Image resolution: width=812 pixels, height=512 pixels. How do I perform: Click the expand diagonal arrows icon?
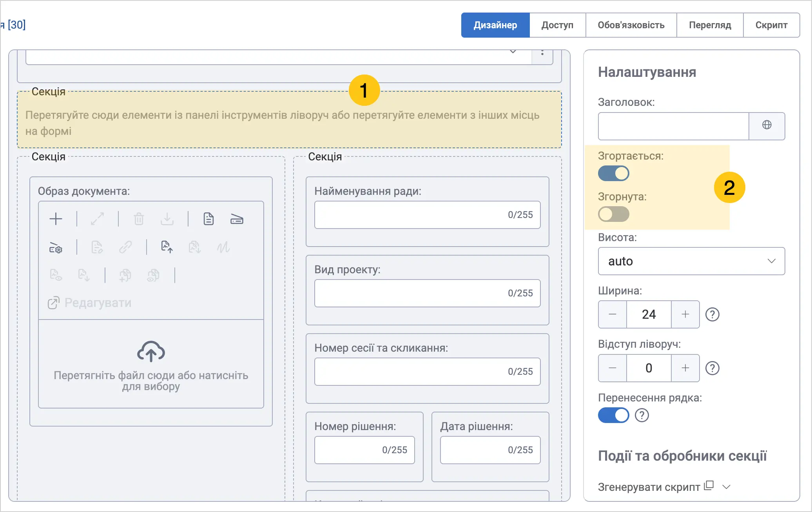click(x=97, y=219)
